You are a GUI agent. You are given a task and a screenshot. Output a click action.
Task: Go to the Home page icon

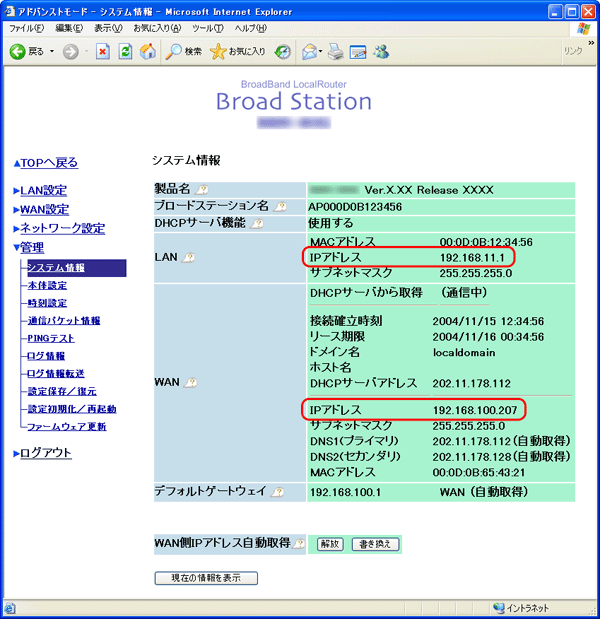[148, 52]
